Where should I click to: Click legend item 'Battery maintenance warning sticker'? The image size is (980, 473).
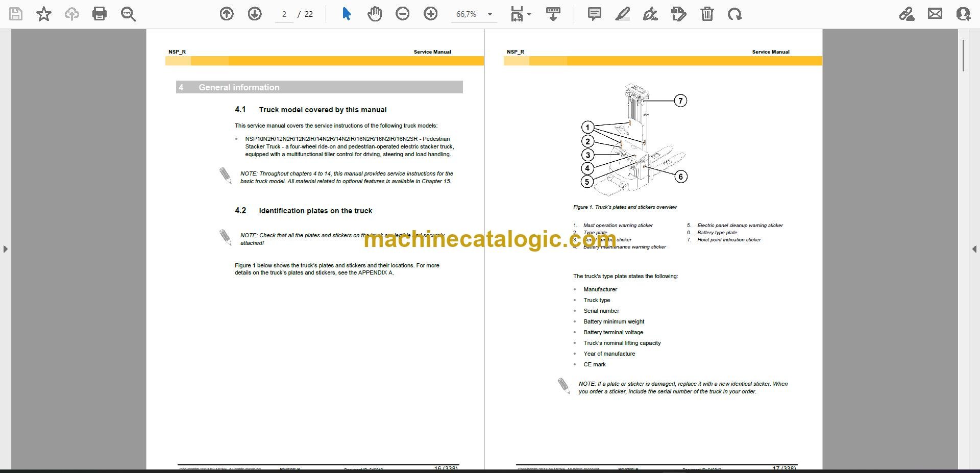[625, 247]
